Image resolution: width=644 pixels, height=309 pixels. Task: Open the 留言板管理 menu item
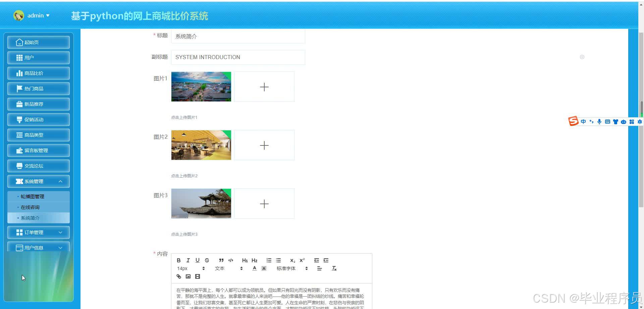pos(39,150)
